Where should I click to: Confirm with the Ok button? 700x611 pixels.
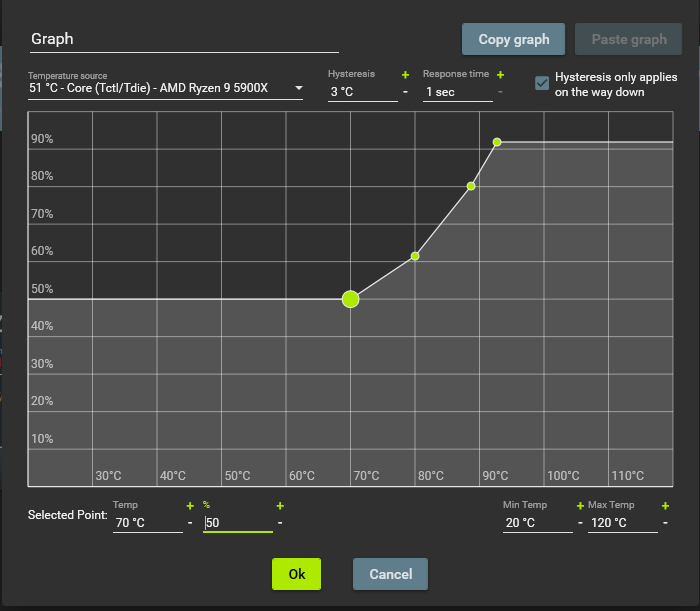tap(296, 574)
